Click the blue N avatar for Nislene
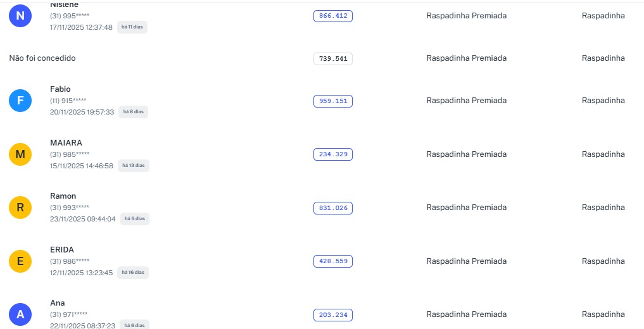This screenshot has width=644, height=329. 20,16
